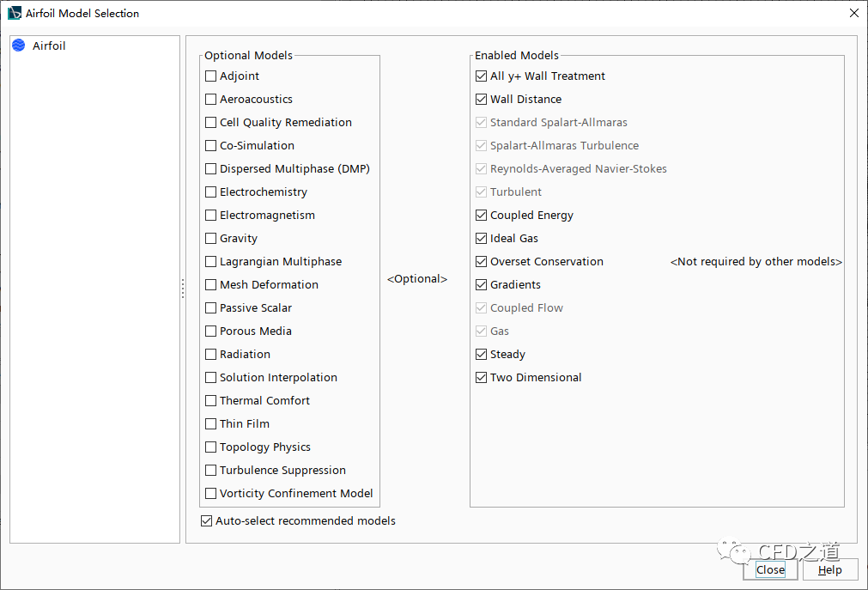Uncheck the Steady enabled model
The image size is (868, 590).
(482, 354)
